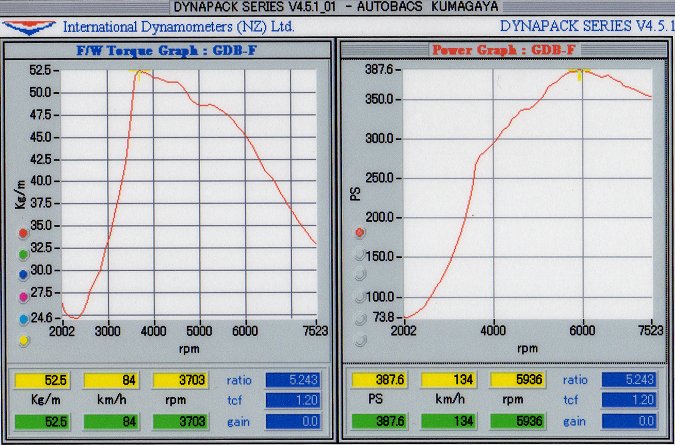The height and width of the screenshot is (445, 675).
Task: Click the green 134 speed field
Action: 448,421
